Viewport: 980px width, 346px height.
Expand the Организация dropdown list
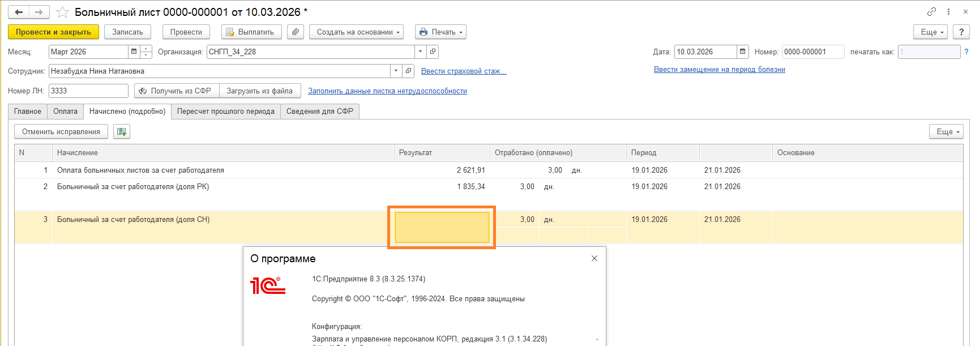(420, 52)
